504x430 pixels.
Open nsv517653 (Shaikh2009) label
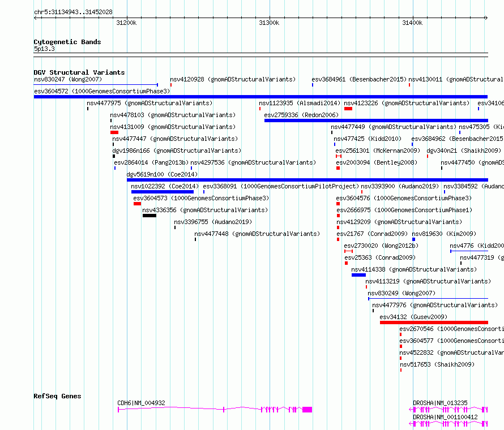[x=437, y=364]
